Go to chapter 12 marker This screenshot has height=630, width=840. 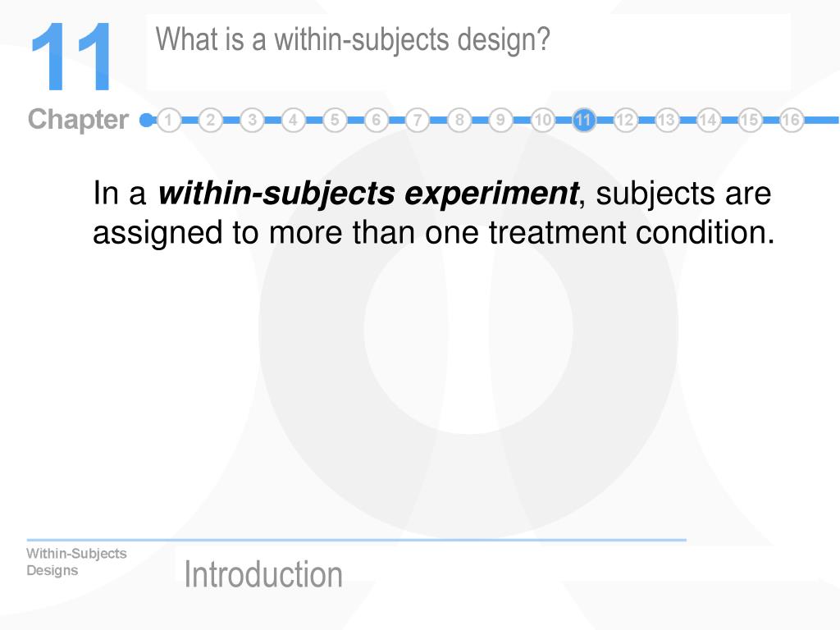625,120
